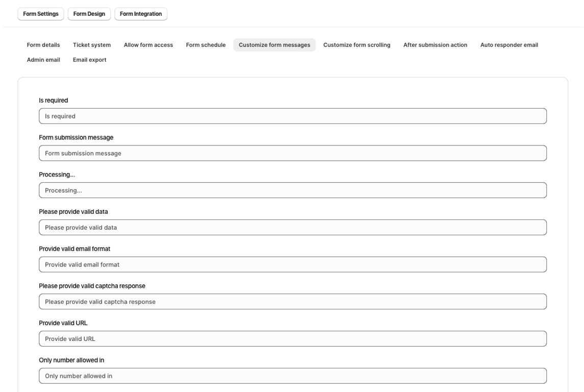Click the Form submission message field

tap(293, 153)
